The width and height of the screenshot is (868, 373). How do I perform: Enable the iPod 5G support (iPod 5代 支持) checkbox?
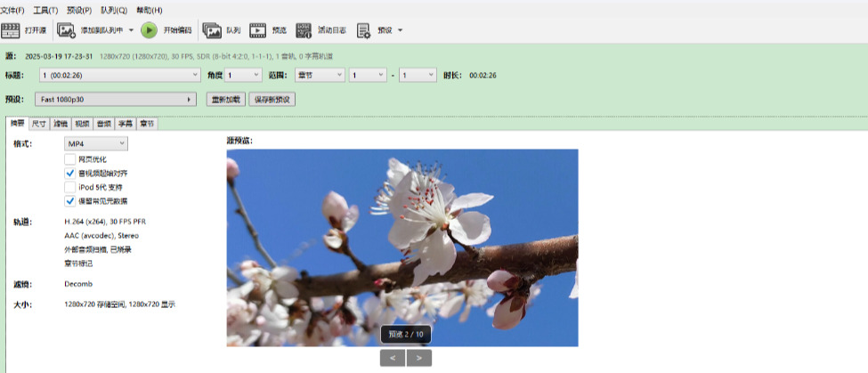[x=69, y=187]
